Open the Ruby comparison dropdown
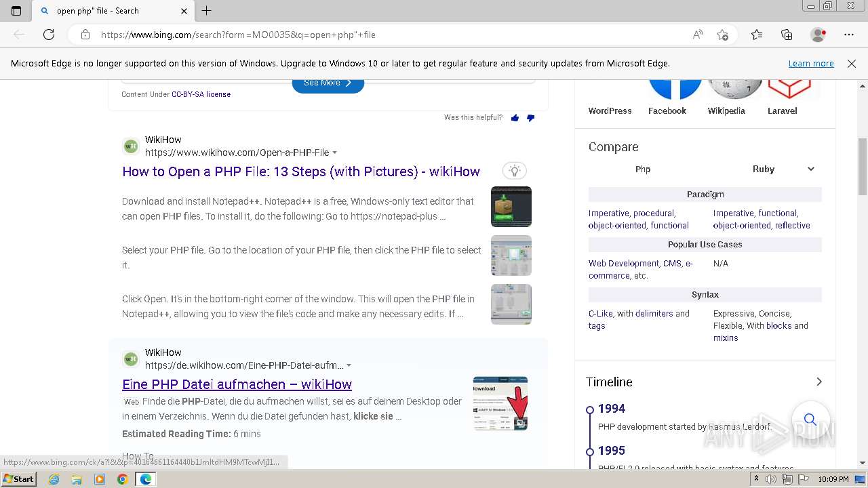 (783, 169)
